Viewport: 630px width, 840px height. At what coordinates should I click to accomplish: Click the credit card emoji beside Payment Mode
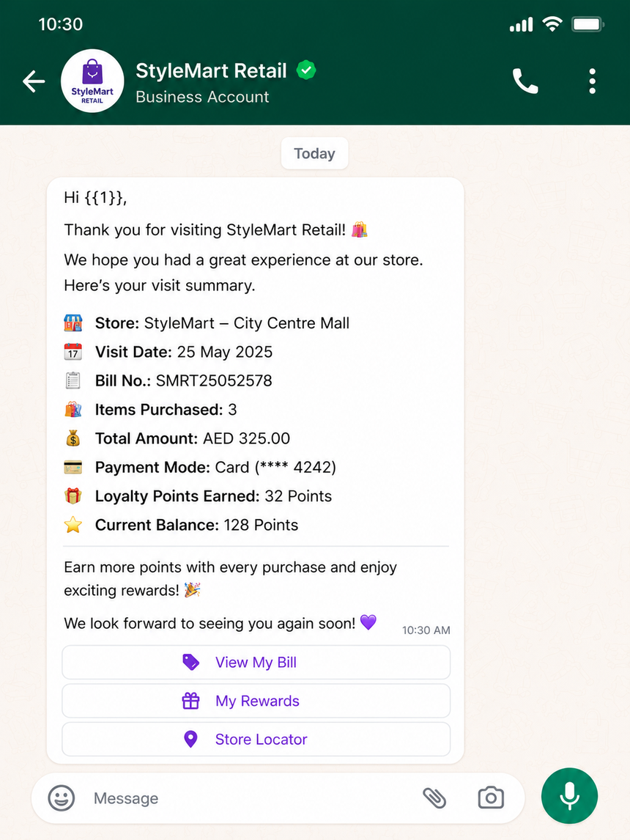[x=73, y=467]
